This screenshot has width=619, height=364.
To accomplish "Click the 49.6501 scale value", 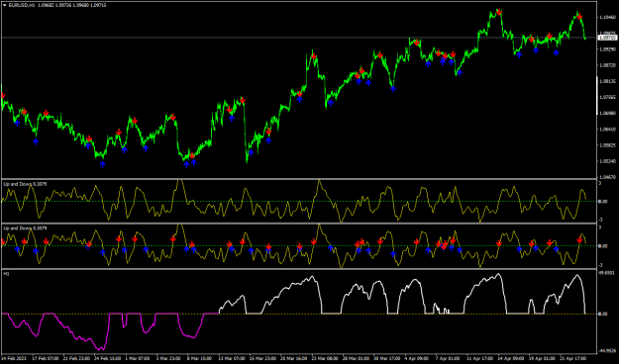I will tap(607, 273).
